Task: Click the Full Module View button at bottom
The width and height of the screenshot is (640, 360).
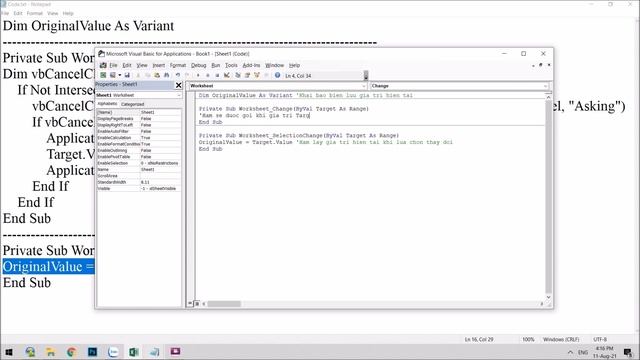Action: (197, 304)
